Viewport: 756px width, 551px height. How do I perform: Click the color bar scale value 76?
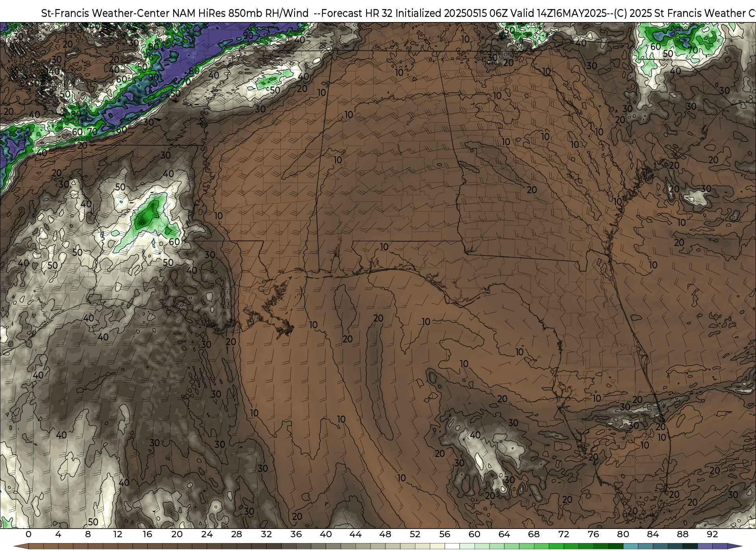593,534
